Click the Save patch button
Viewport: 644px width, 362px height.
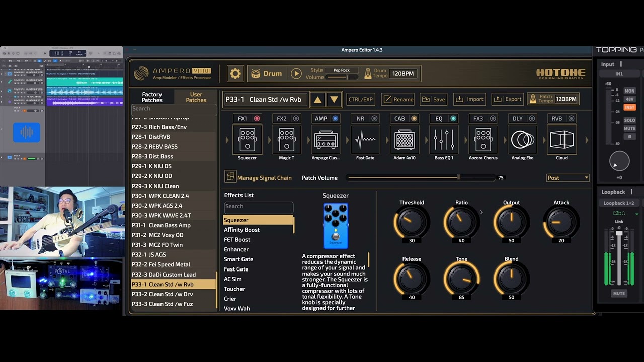pyautogui.click(x=433, y=99)
